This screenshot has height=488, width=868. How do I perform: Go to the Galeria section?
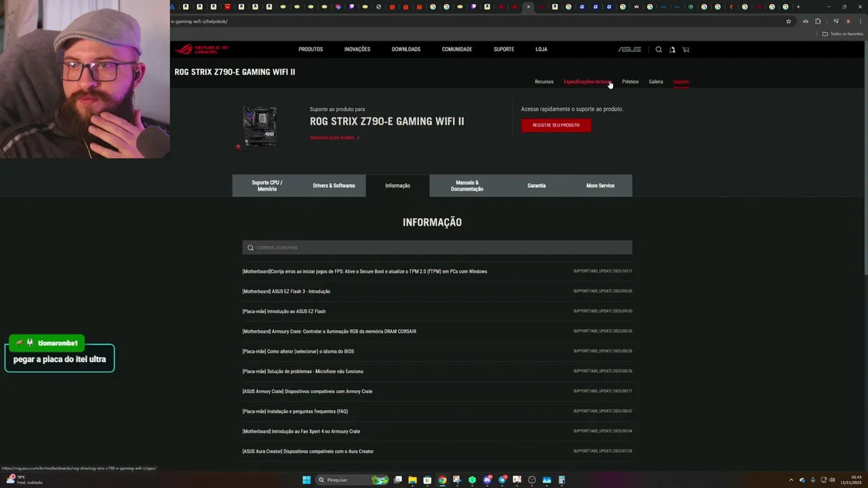click(x=656, y=82)
